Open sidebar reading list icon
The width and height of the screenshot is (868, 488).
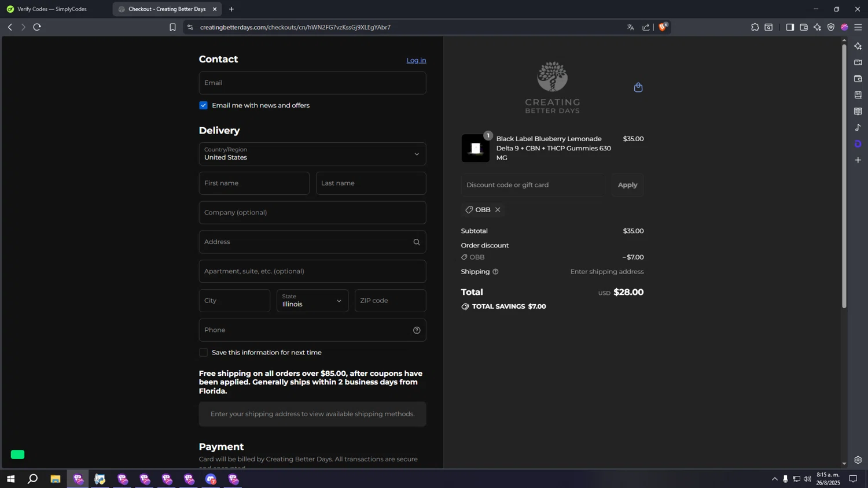pyautogui.click(x=858, y=111)
